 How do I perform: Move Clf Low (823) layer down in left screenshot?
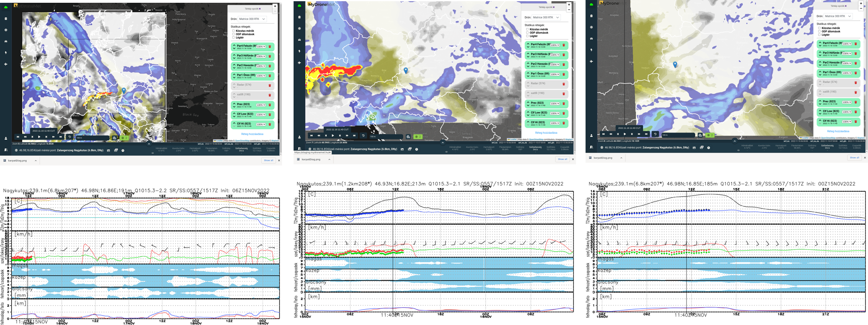click(x=234, y=116)
